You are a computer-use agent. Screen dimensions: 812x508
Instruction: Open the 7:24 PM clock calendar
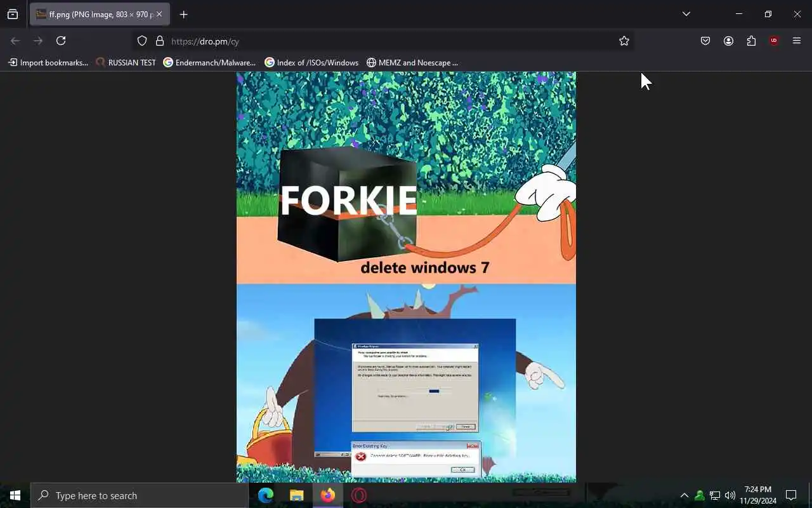pos(758,495)
